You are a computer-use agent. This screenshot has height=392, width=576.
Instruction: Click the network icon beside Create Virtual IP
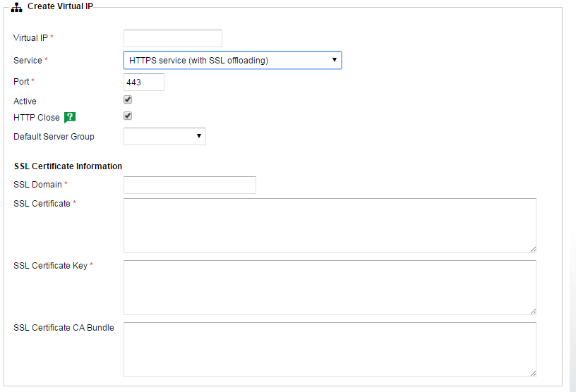[x=16, y=6]
